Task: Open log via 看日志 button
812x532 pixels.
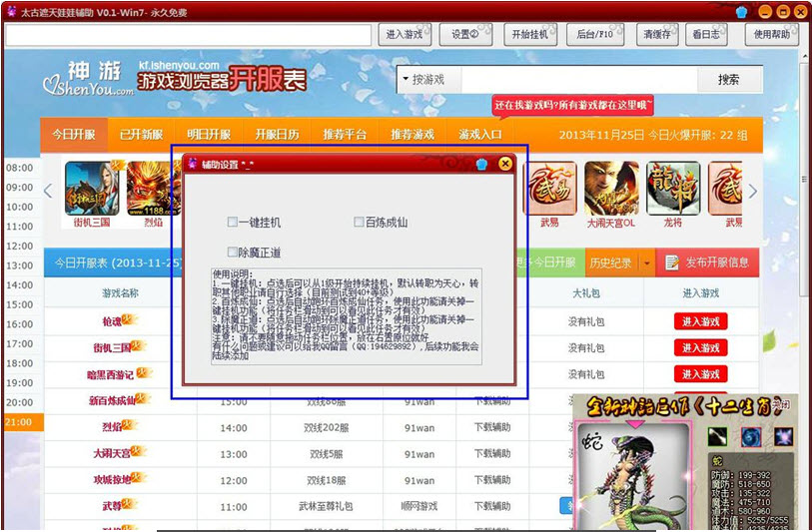Action: 706,34
